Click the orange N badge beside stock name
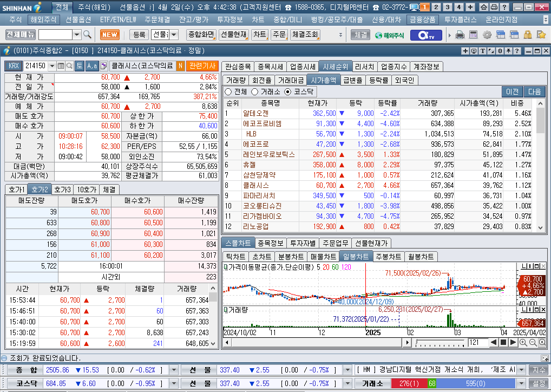 (180, 66)
